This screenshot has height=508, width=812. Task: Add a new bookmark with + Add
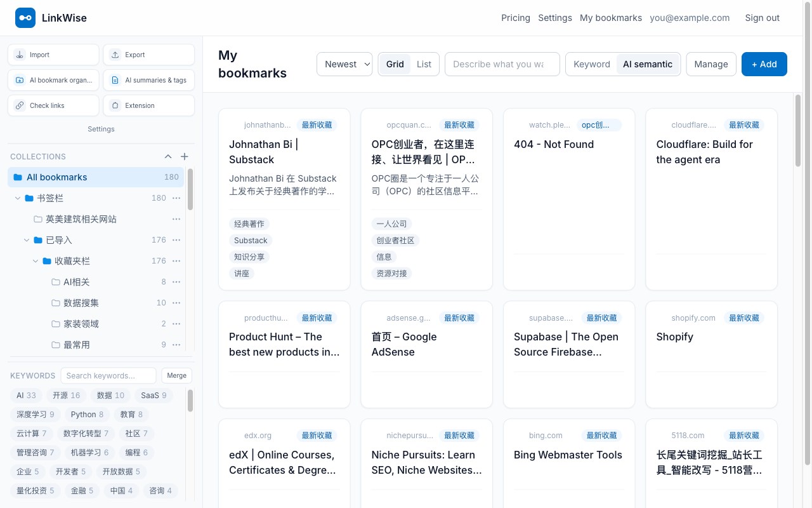click(764, 64)
